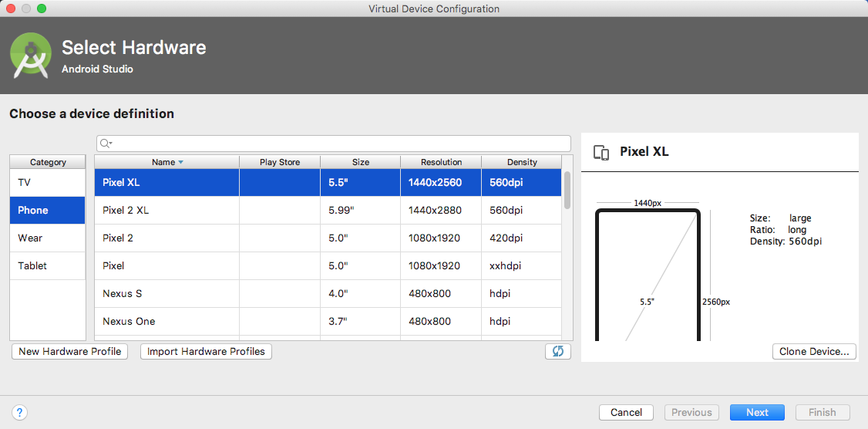The image size is (868, 429).
Task: Choose the Tablet category
Action: pyautogui.click(x=47, y=265)
